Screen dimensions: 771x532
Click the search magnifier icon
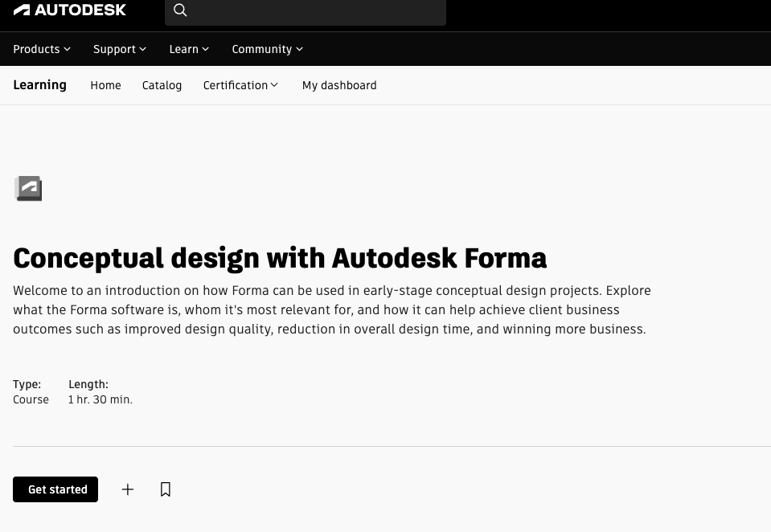pyautogui.click(x=180, y=10)
